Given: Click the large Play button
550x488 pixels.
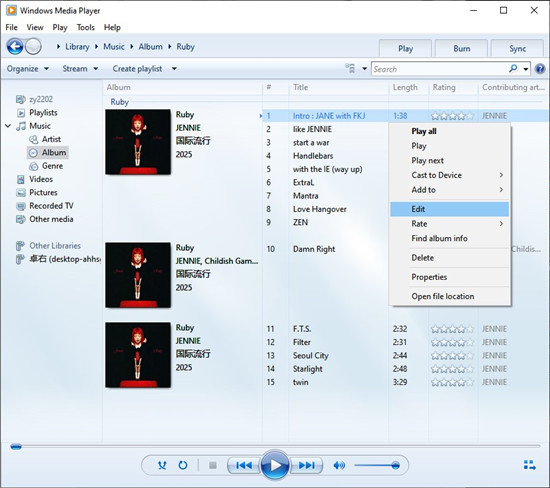Looking at the screenshot, I should click(x=275, y=465).
